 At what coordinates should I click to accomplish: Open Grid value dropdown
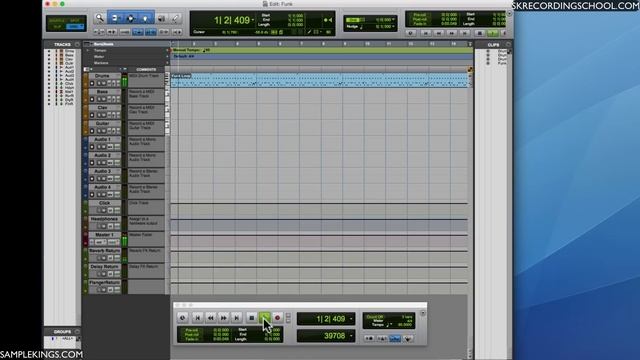point(393,19)
